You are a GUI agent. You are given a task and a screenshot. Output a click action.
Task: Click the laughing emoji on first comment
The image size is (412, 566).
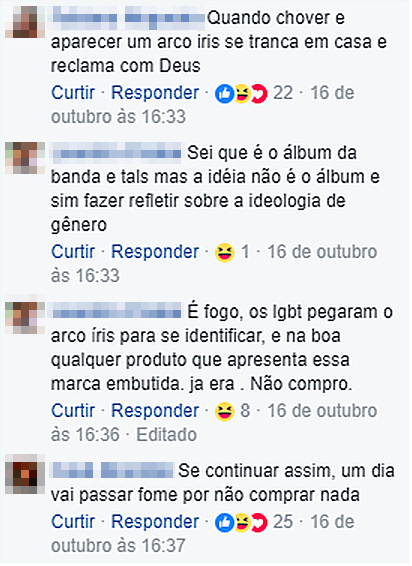(x=242, y=94)
